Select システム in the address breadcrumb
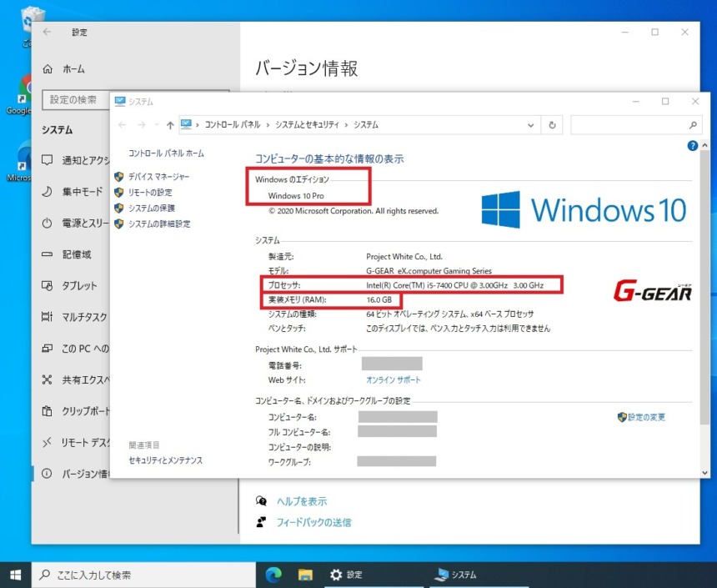717x588 pixels. click(x=366, y=125)
